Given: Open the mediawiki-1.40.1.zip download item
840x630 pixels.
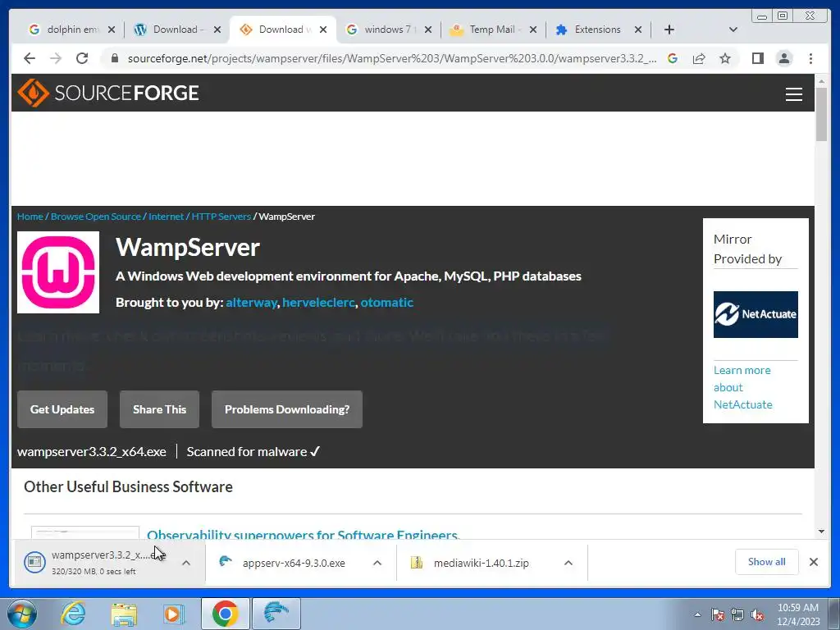Looking at the screenshot, I should tap(481, 563).
